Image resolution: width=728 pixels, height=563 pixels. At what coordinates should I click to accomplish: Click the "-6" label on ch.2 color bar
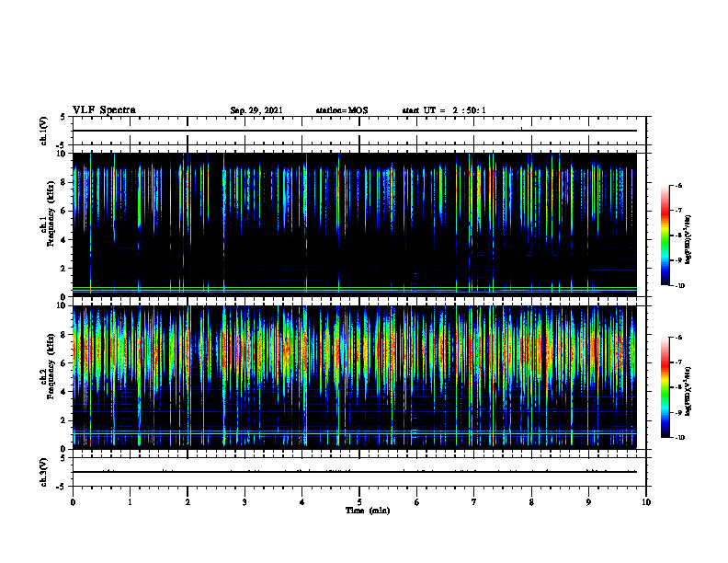678,338
